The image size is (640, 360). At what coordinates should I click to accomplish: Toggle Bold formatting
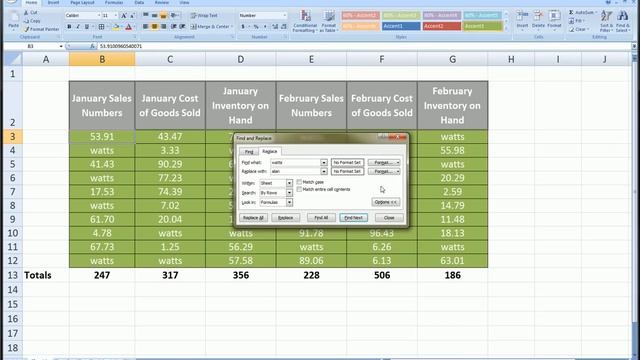[69, 27]
